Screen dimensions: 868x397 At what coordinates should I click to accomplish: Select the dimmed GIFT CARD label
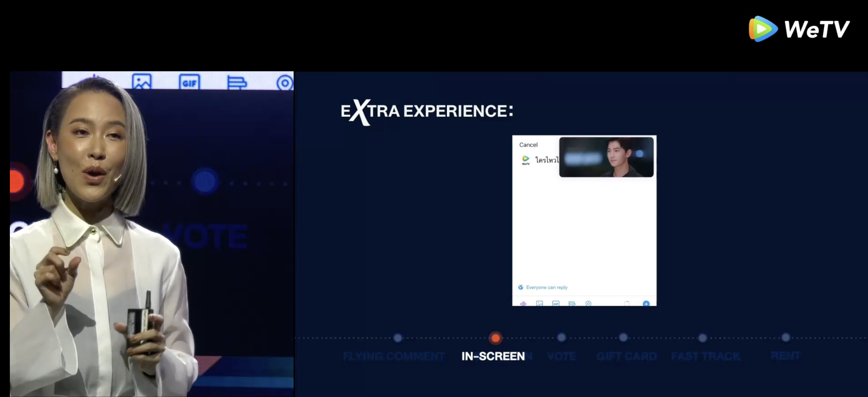(627, 356)
